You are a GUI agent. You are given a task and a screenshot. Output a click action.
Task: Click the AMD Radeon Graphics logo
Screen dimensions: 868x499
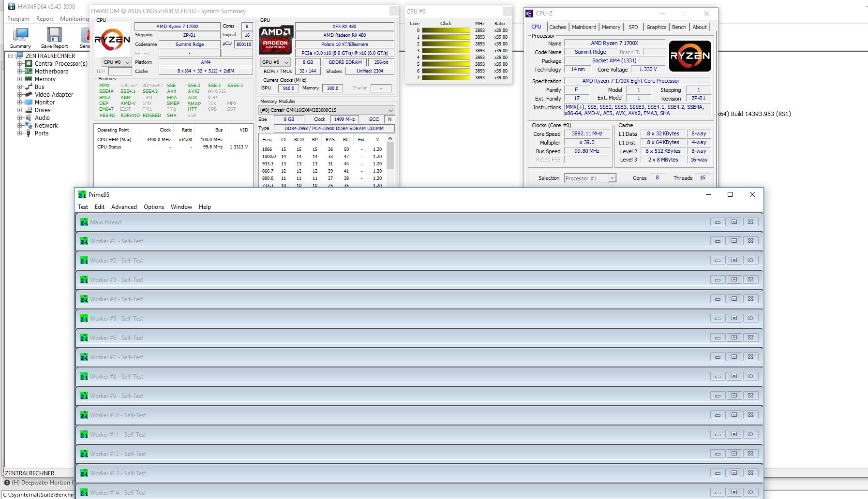(x=276, y=40)
